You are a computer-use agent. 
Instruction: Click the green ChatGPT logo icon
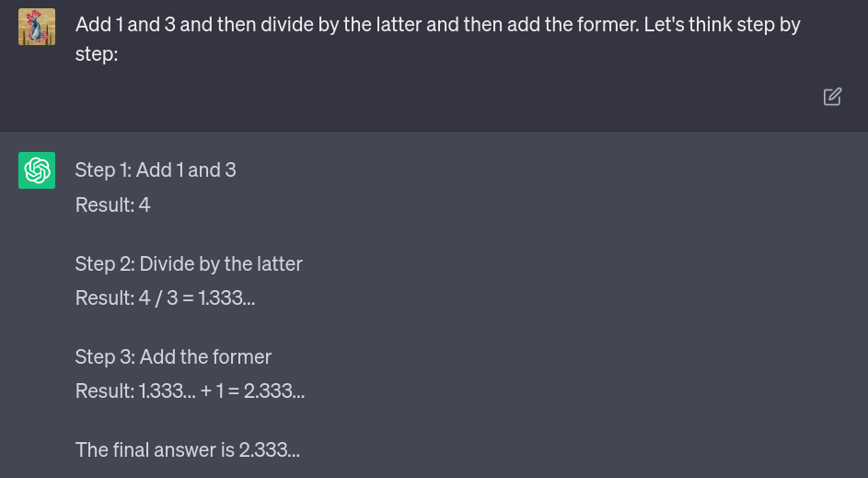click(37, 170)
